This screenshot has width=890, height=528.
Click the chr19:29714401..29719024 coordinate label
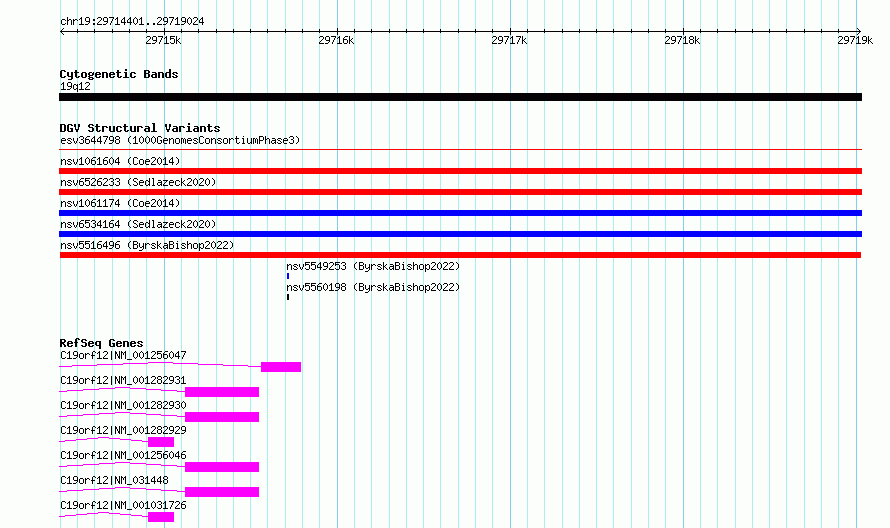[x=132, y=21]
